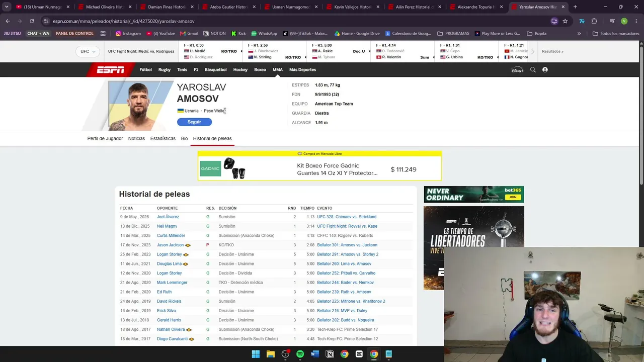
Task: Click the ESPN logo
Action: [x=111, y=70]
